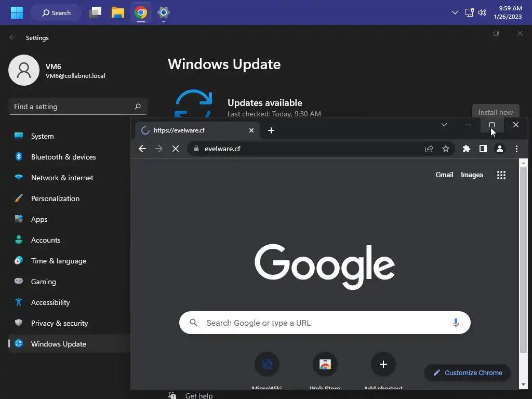Minimize the Chrome window
Viewport: 532px width, 399px height.
click(x=468, y=125)
